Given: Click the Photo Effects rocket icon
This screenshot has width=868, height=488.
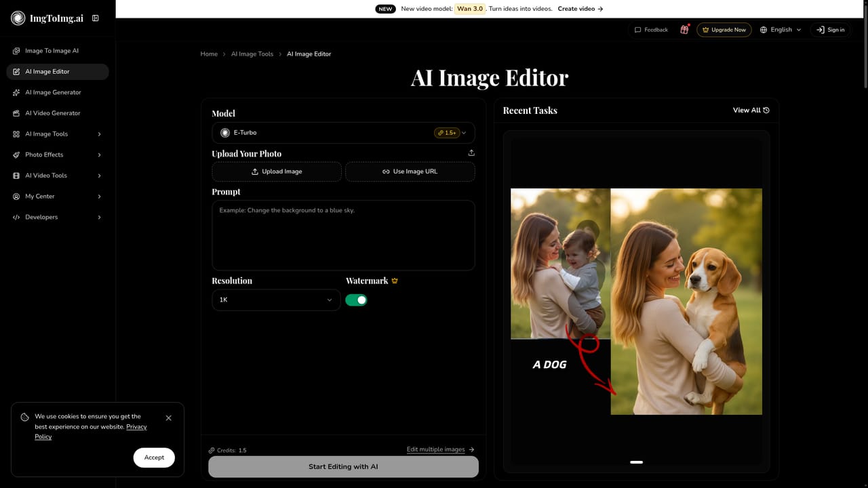Looking at the screenshot, I should point(16,155).
